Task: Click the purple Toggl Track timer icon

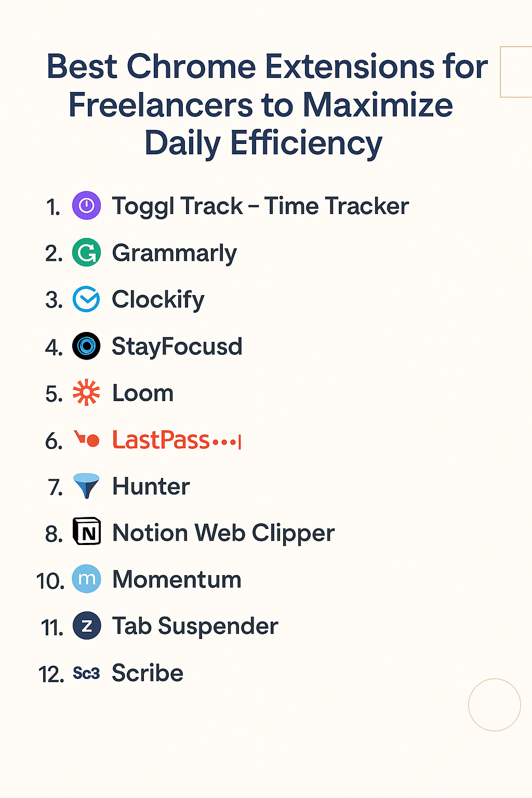Action: 86,206
